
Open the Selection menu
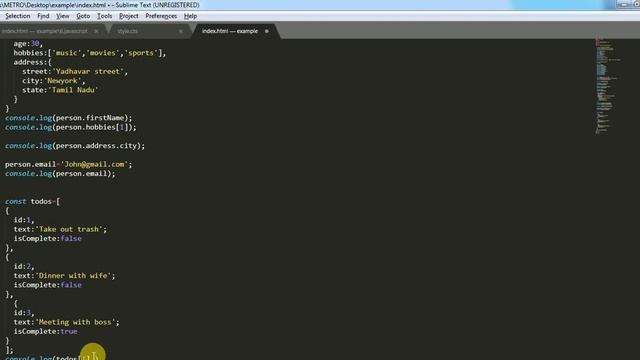tap(18, 16)
